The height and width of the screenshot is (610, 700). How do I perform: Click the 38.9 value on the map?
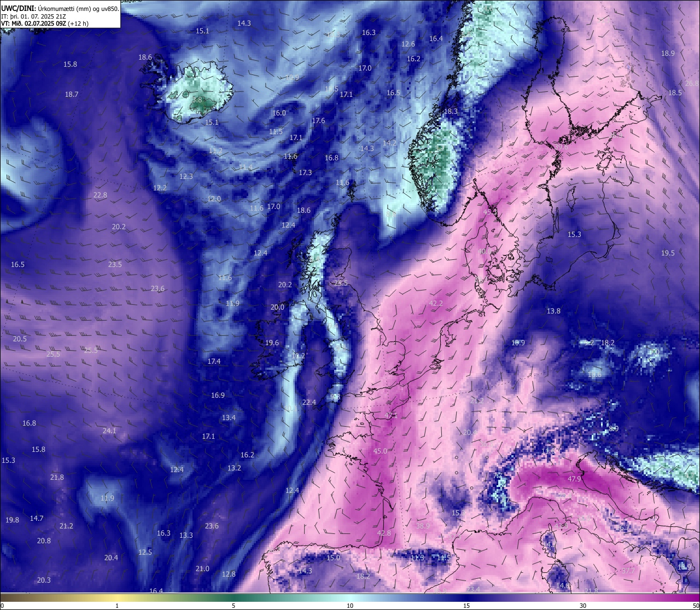[x=423, y=526]
